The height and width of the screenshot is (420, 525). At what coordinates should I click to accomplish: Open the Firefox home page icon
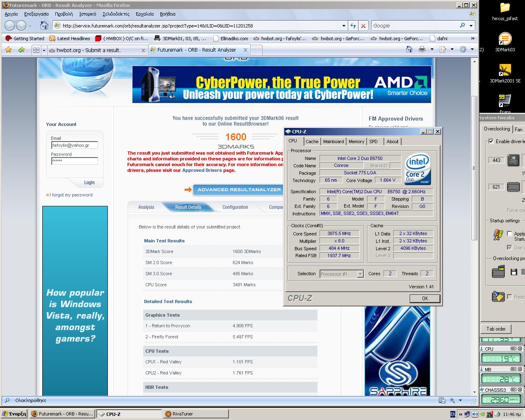click(x=44, y=25)
